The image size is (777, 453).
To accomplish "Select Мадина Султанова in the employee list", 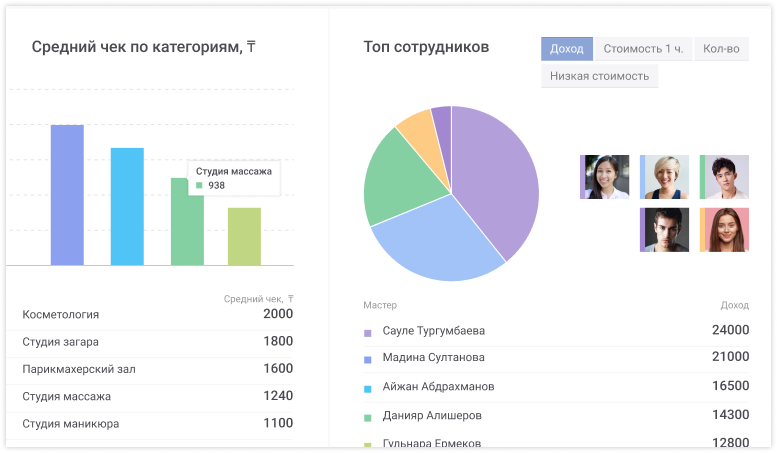I will click(434, 357).
